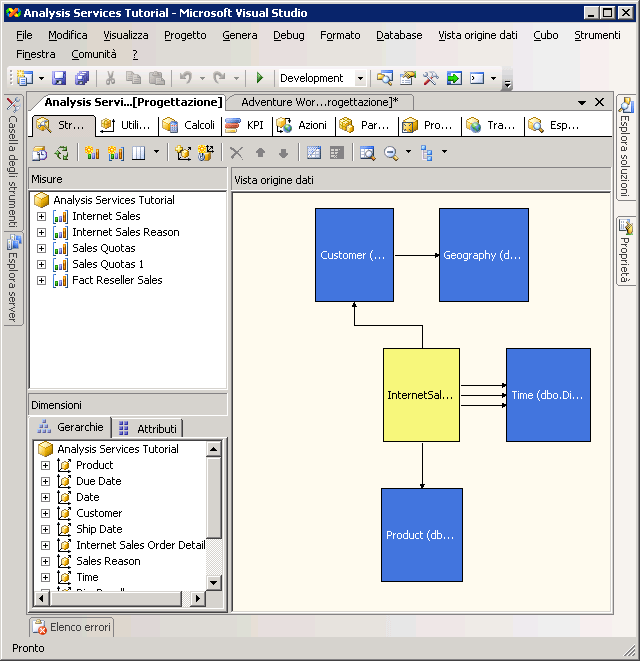Expand the Sales Quotas measure group
640x661 pixels.
pos(41,248)
